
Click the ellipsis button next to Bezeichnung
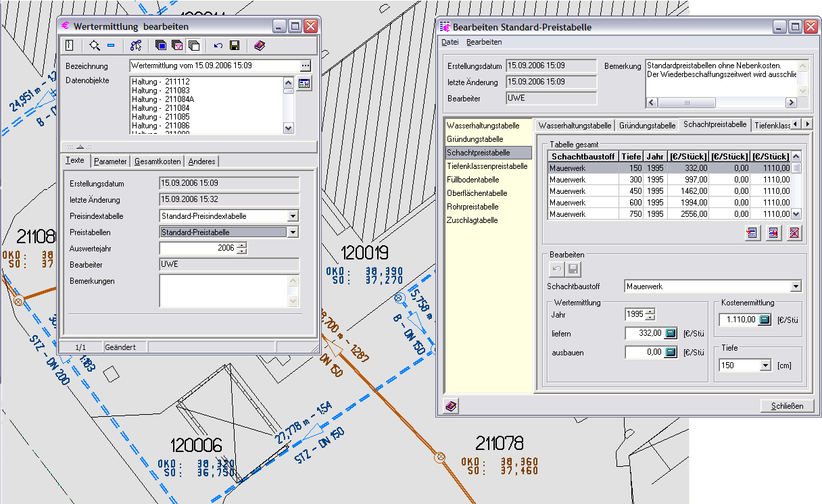pyautogui.click(x=305, y=66)
